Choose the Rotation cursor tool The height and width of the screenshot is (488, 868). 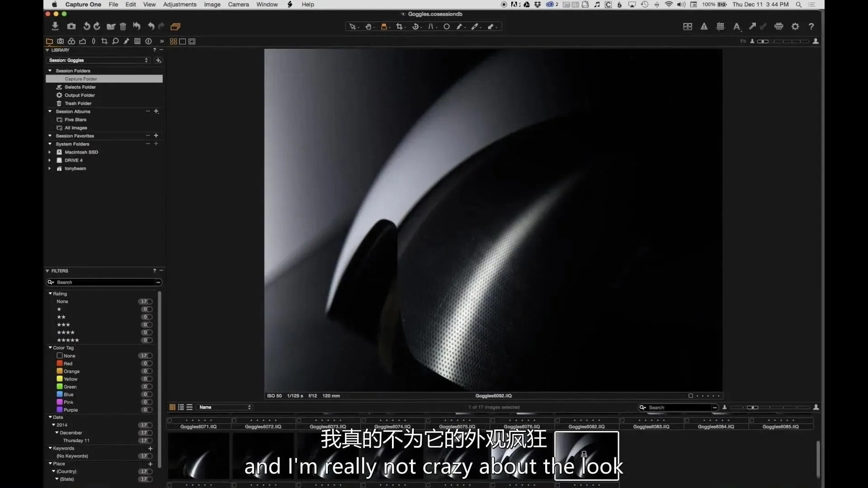(415, 27)
